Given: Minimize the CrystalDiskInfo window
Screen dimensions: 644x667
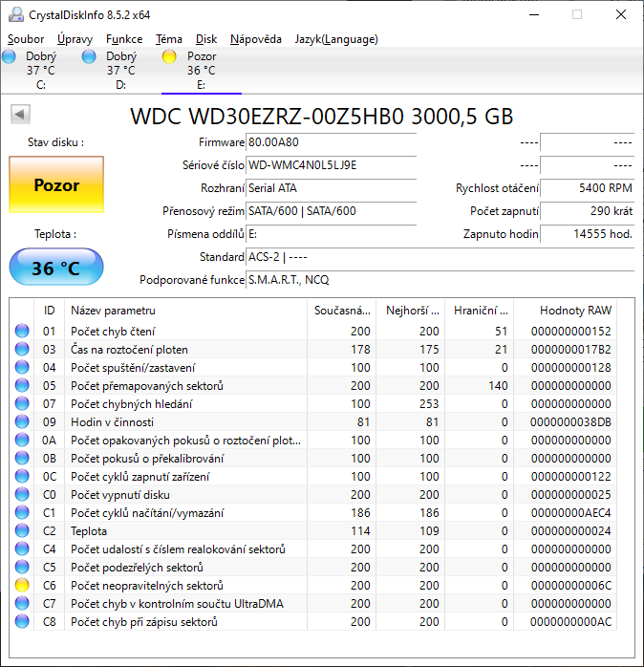Looking at the screenshot, I should pyautogui.click(x=534, y=15).
